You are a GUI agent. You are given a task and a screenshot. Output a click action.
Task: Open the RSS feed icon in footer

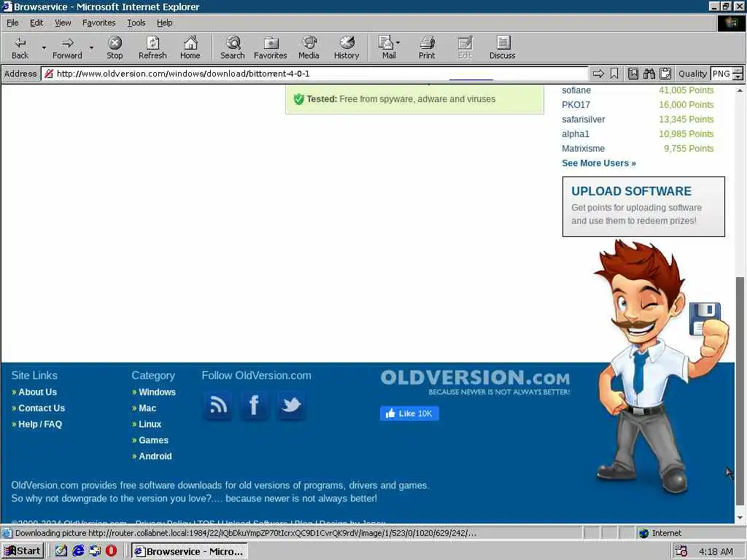click(x=218, y=405)
